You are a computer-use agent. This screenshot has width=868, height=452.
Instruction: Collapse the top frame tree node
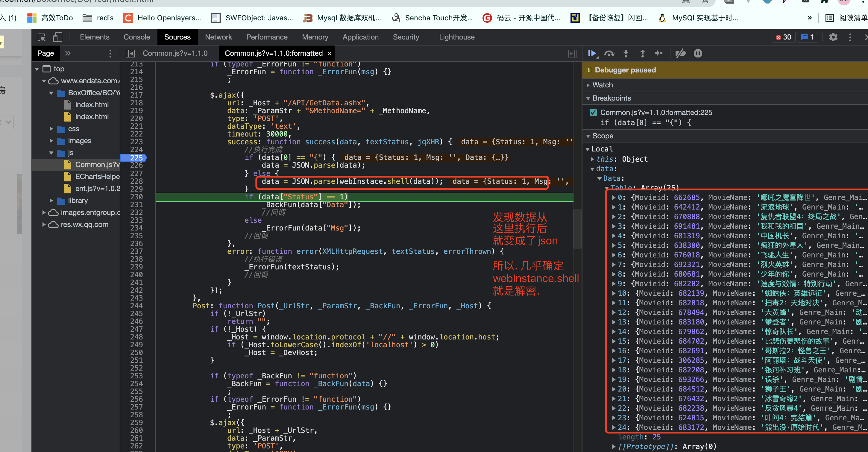37,69
